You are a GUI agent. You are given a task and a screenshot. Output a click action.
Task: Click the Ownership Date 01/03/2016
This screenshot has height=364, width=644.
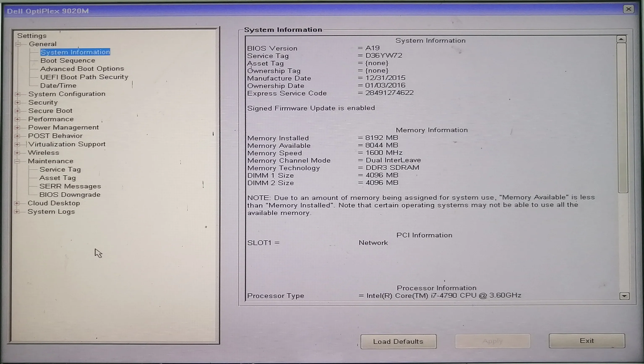point(385,85)
